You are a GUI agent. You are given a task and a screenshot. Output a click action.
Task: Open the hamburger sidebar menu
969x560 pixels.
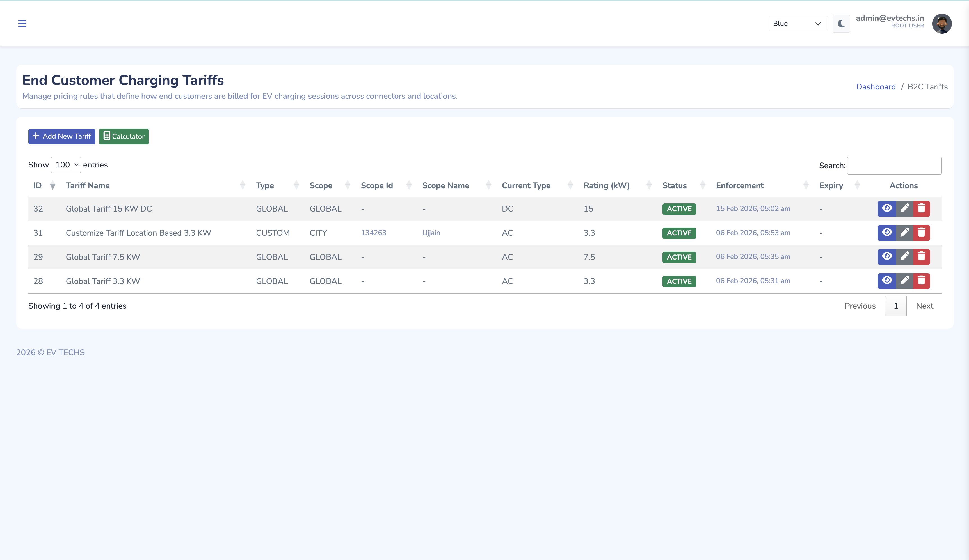[x=22, y=24]
